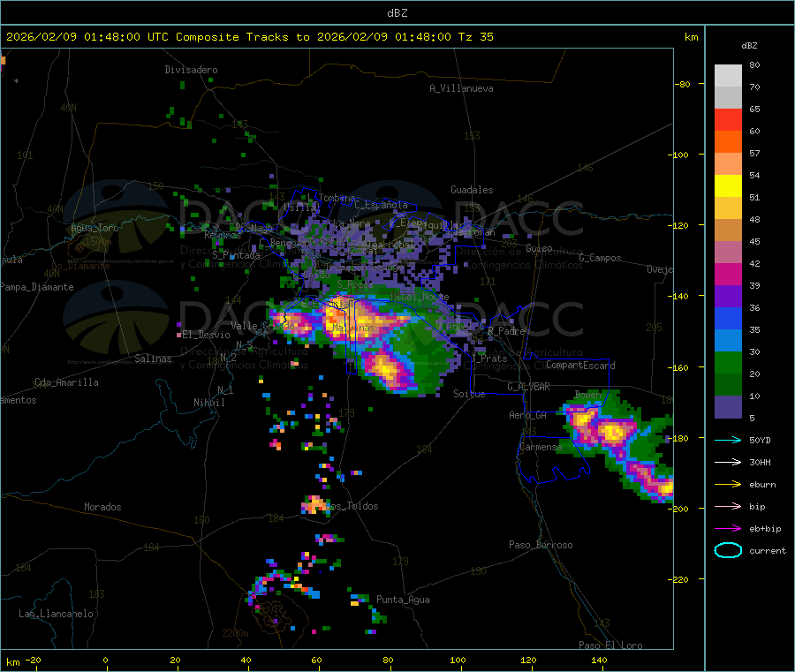Click the 'Paso_Barroso' map label
Image resolution: width=795 pixels, height=672 pixels.
541,545
